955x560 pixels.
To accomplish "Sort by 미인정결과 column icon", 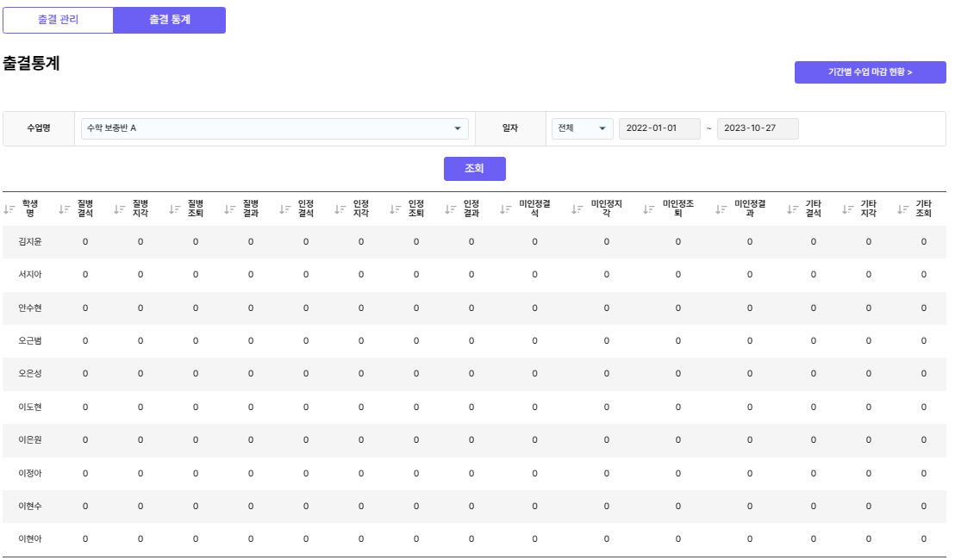I will [721, 209].
